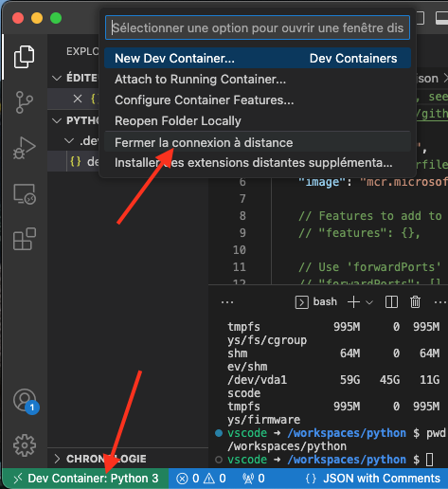Expand the CHRONOLOGIE section
The height and width of the screenshot is (489, 448).
pyautogui.click(x=57, y=459)
